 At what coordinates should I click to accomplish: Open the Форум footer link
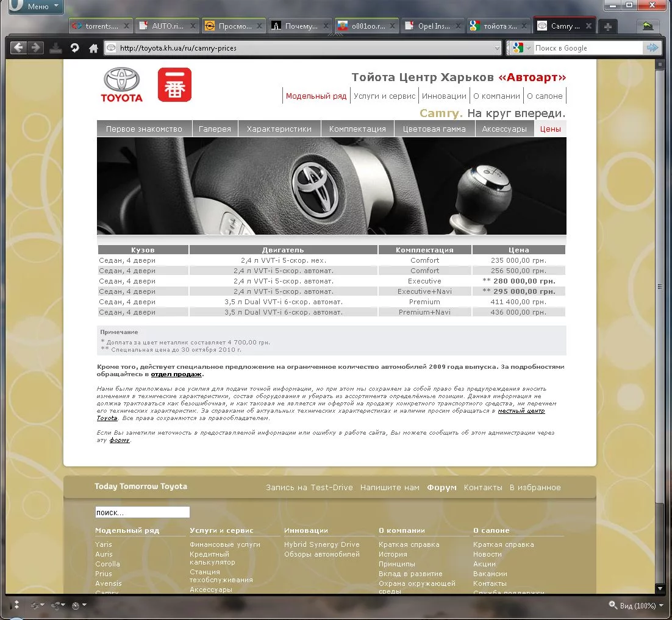[442, 487]
